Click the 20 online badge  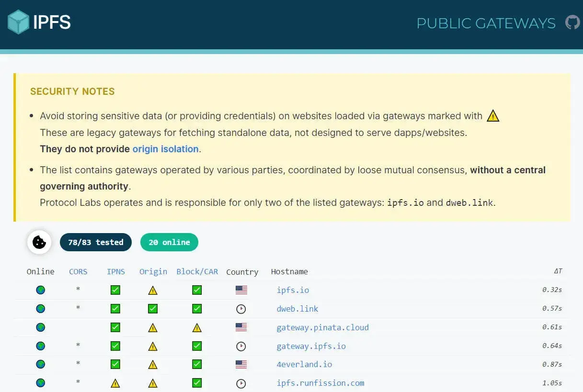pyautogui.click(x=169, y=242)
